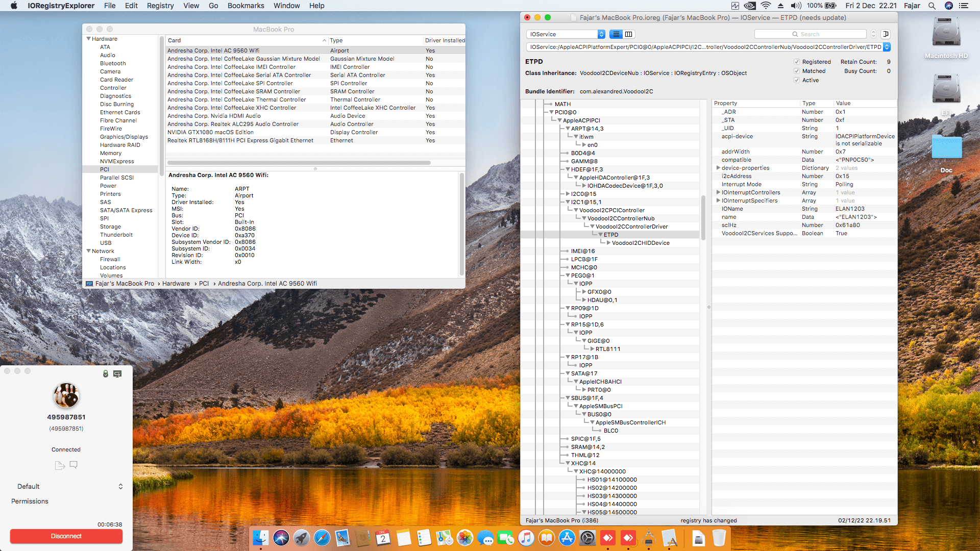Switch to column browser view
Screen dimensions: 980x551
click(x=629, y=34)
